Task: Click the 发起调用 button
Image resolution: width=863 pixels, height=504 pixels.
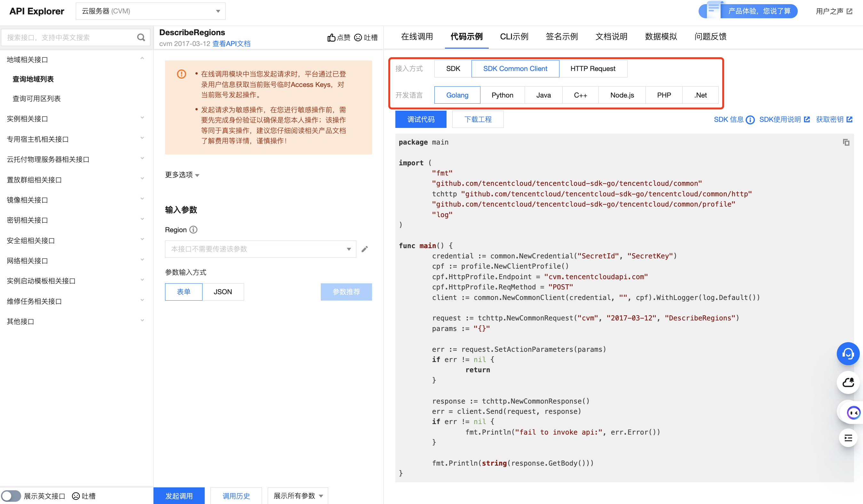Action: point(179,496)
